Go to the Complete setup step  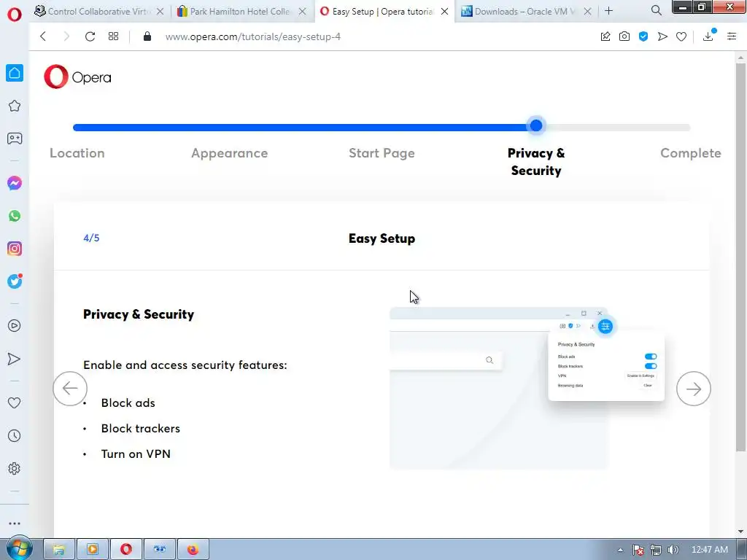pos(690,153)
